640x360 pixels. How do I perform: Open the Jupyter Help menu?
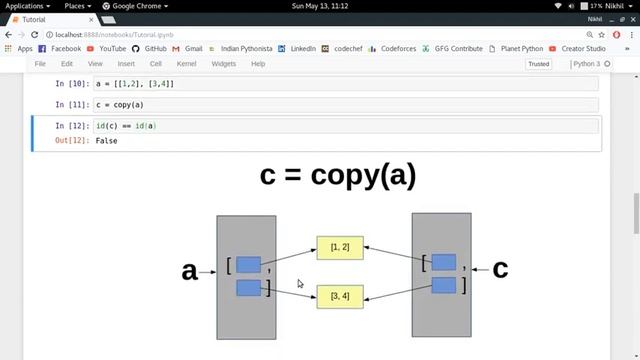click(x=258, y=64)
